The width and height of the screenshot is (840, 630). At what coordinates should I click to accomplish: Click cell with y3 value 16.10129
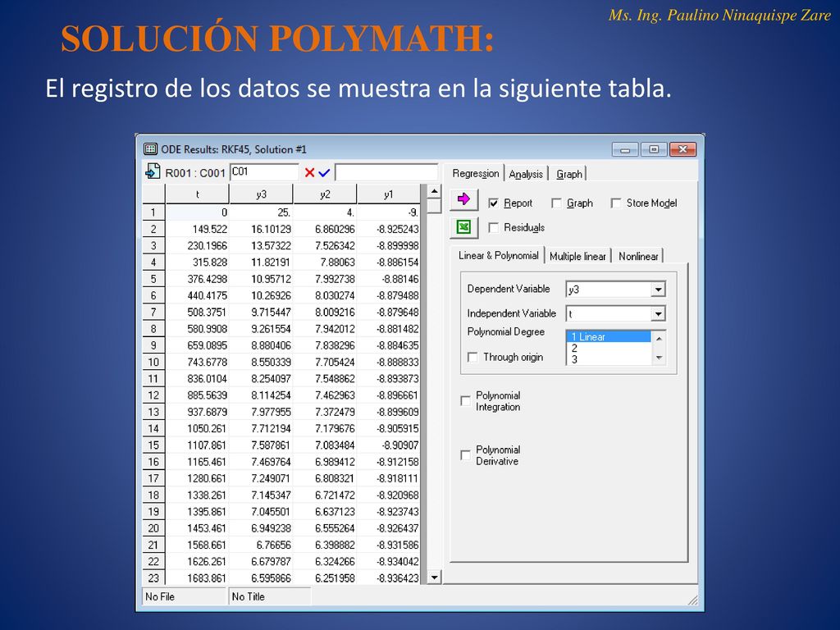click(x=261, y=229)
